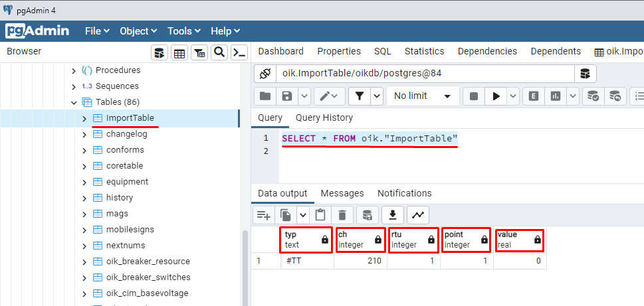Open the No limit rows dropdown

423,96
